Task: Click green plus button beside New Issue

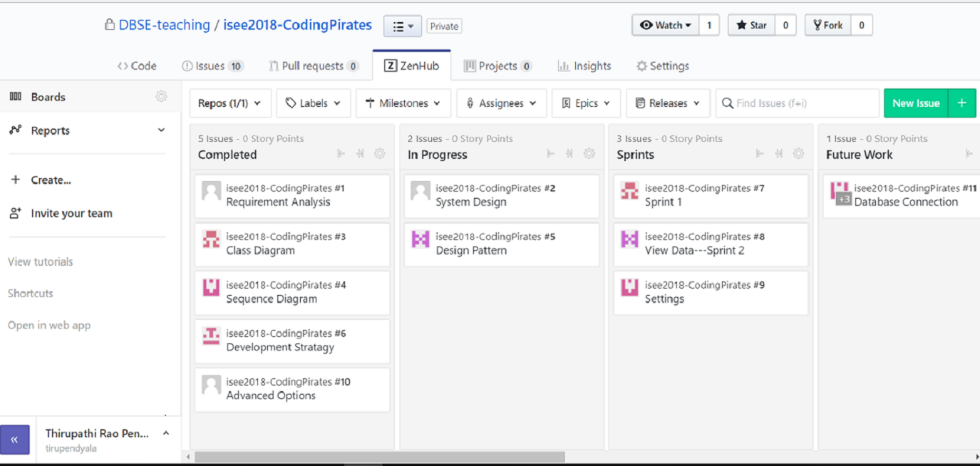Action: [x=962, y=103]
